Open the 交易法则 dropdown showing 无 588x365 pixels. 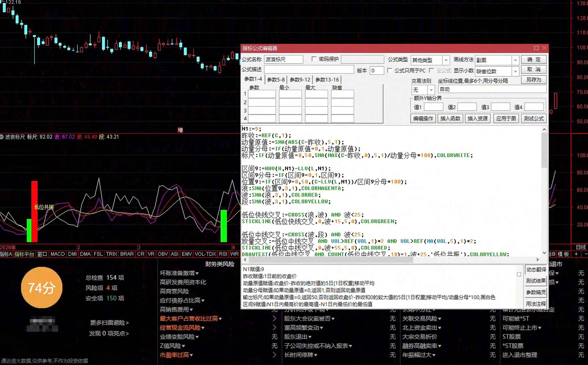[431, 90]
